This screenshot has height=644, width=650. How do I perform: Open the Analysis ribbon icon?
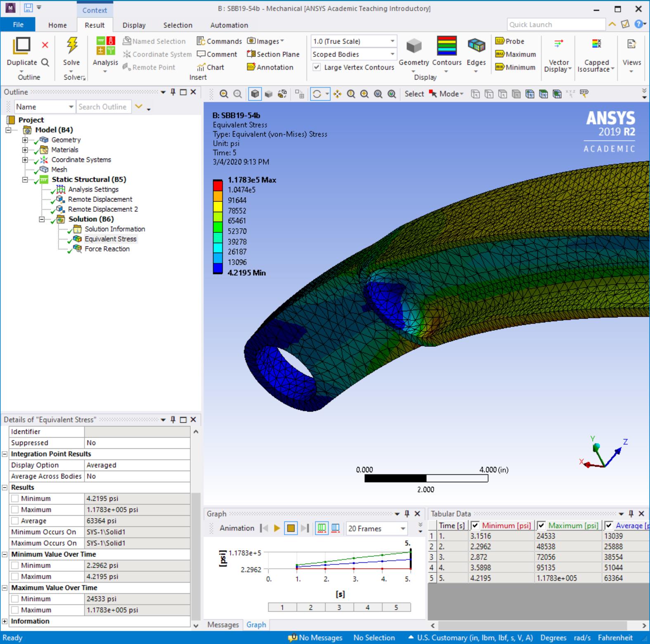tap(105, 45)
